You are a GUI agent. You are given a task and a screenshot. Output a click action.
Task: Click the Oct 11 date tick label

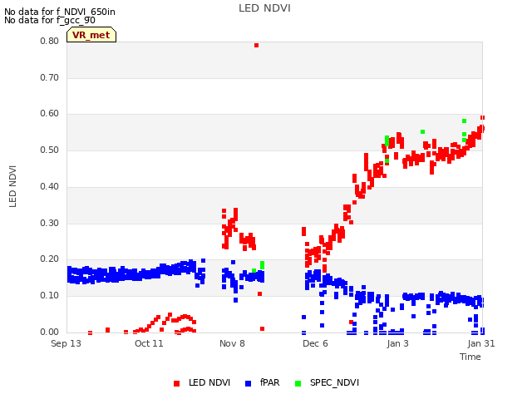coord(149,343)
